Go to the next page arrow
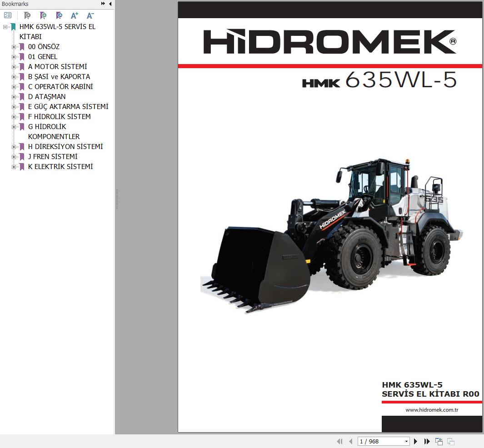 (415, 442)
